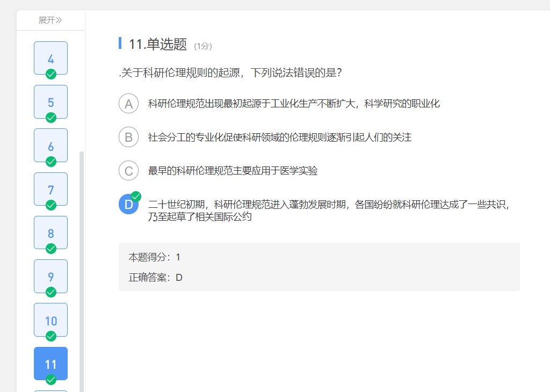Viewport: 550px width, 392px height.
Task: Click the heading '11.单选题'
Action: tap(158, 45)
